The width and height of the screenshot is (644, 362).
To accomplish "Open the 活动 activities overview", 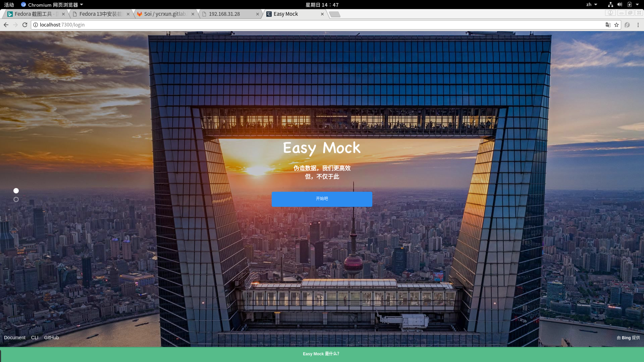I will click(9, 5).
